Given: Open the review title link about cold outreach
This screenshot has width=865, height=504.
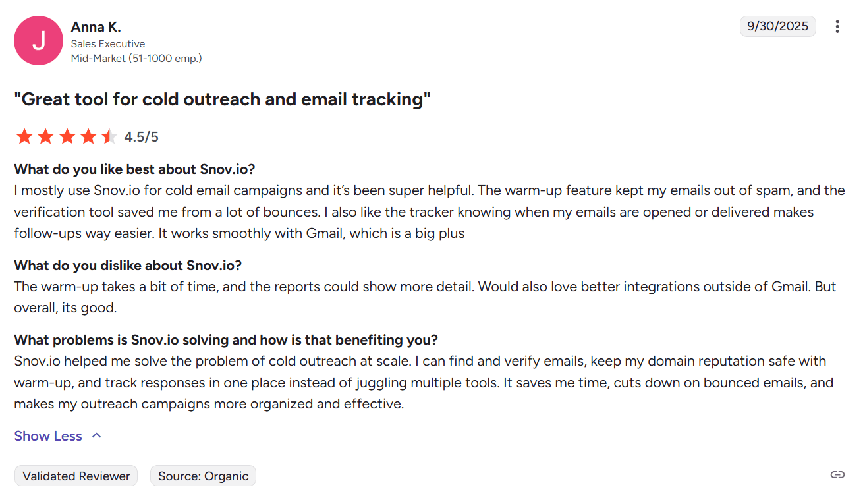Looking at the screenshot, I should pos(224,99).
